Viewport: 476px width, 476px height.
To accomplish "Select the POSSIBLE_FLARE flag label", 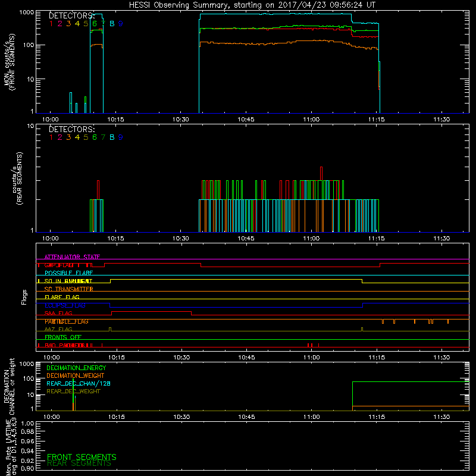I will coord(68,273).
